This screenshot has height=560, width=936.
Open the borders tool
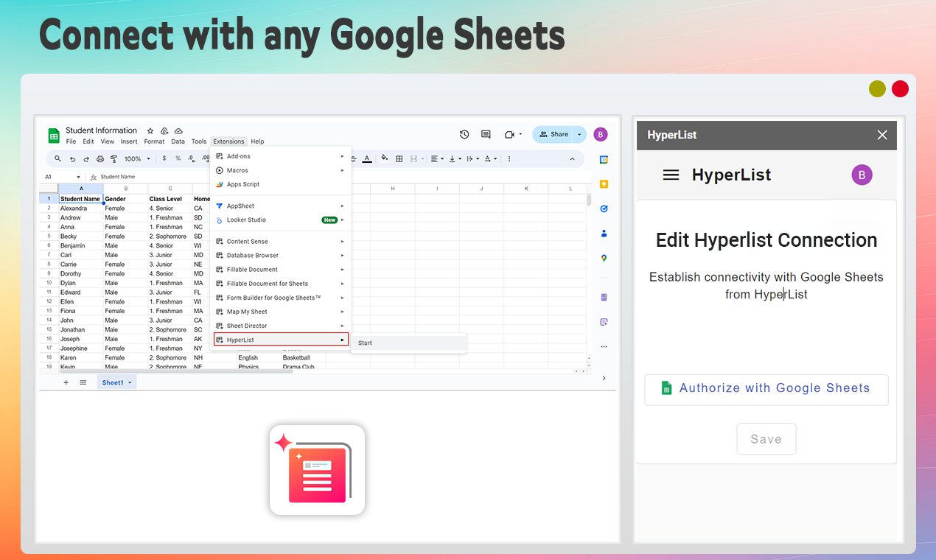(x=399, y=158)
